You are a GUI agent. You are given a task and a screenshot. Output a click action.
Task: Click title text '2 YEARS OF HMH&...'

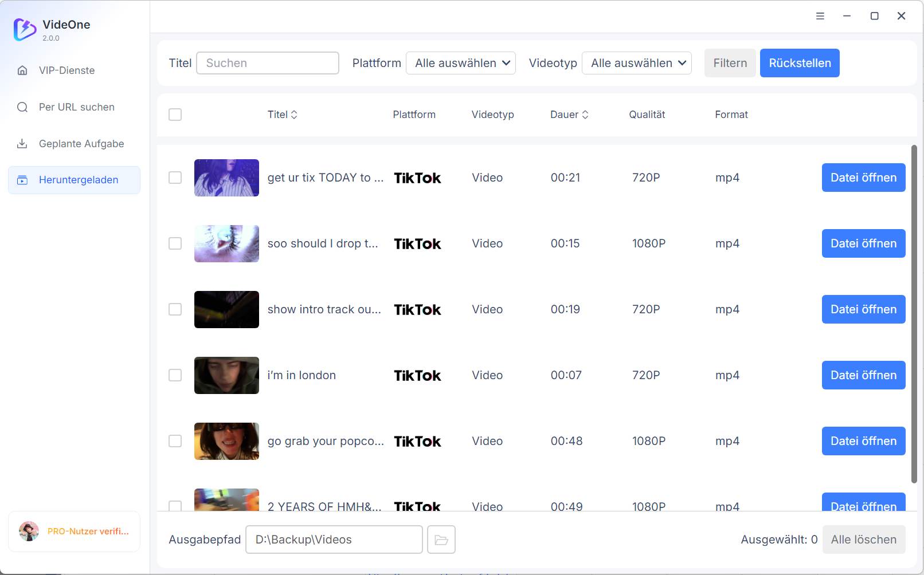pos(324,506)
